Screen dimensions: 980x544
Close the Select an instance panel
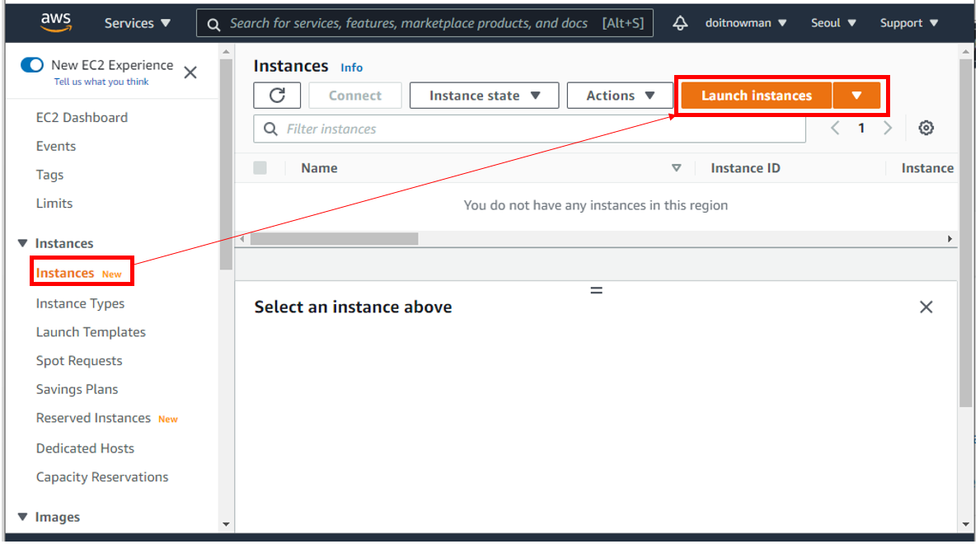926,307
